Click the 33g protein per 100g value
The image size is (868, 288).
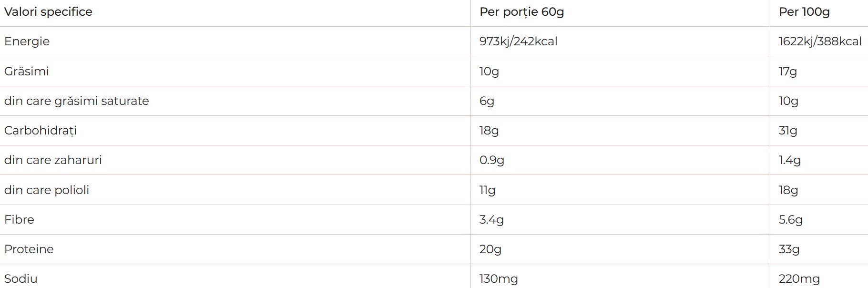(789, 249)
